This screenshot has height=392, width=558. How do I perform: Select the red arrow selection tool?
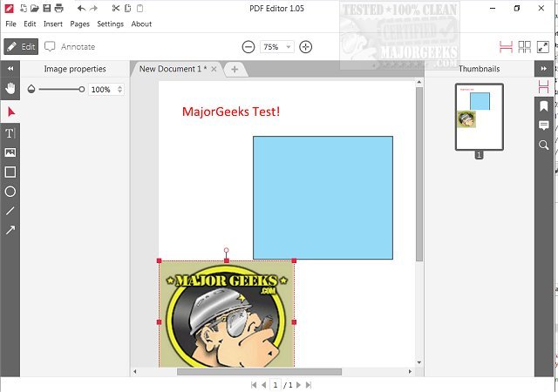(x=10, y=112)
